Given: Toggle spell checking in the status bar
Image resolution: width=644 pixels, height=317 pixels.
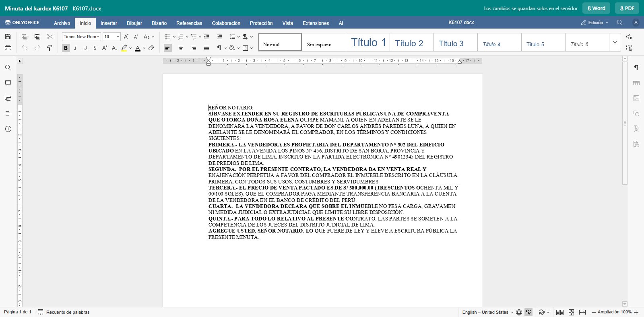Looking at the screenshot, I should [x=528, y=312].
